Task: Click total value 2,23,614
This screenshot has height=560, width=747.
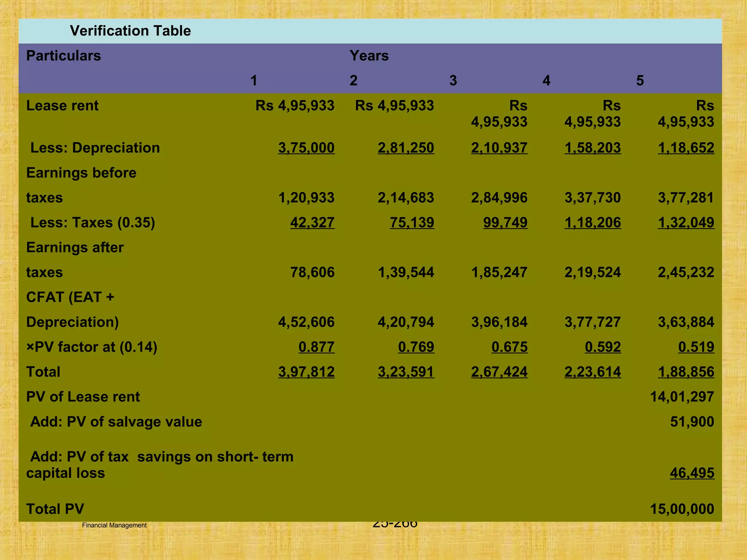Action: (593, 372)
